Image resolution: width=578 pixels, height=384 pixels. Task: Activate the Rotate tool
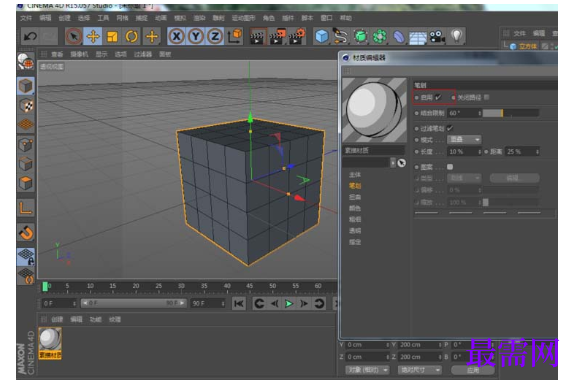[132, 36]
